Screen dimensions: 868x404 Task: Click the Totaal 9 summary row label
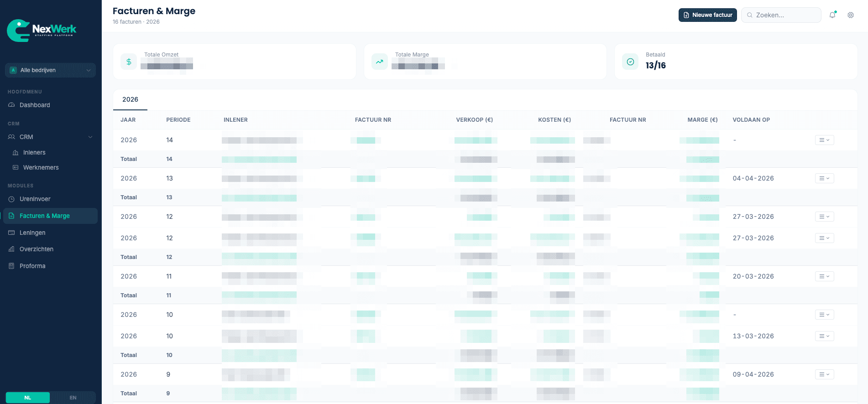(x=129, y=394)
